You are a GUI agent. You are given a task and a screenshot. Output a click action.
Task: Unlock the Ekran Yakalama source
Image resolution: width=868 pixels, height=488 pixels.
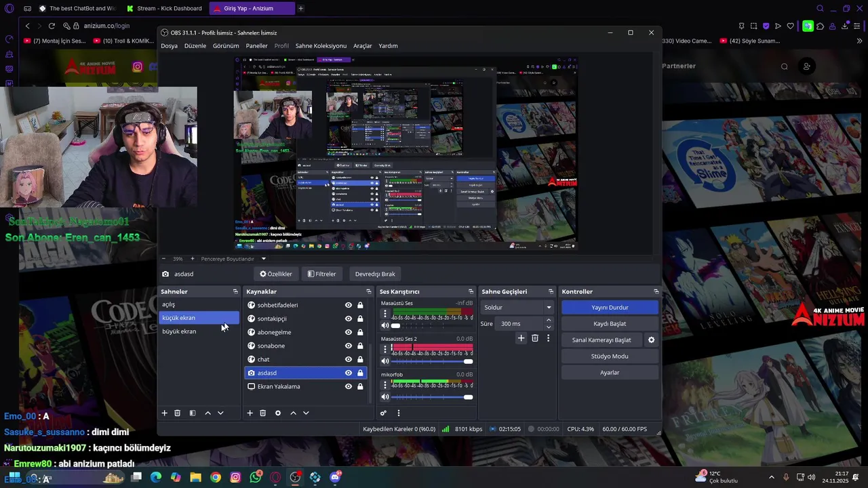pos(360,386)
